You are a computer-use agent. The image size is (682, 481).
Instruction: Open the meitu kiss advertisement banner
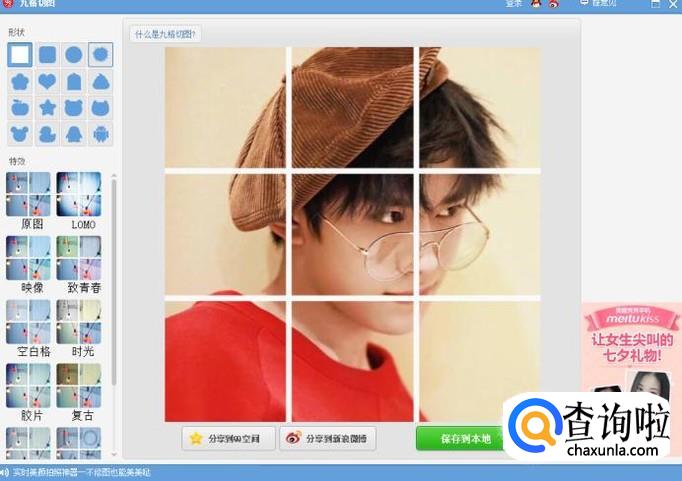coord(632,348)
